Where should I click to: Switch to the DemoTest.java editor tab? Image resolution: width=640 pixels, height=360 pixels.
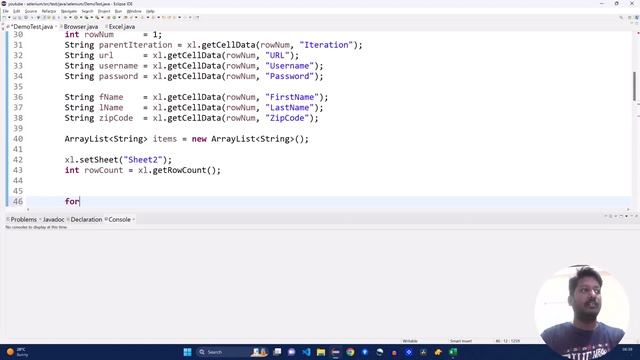point(31,27)
